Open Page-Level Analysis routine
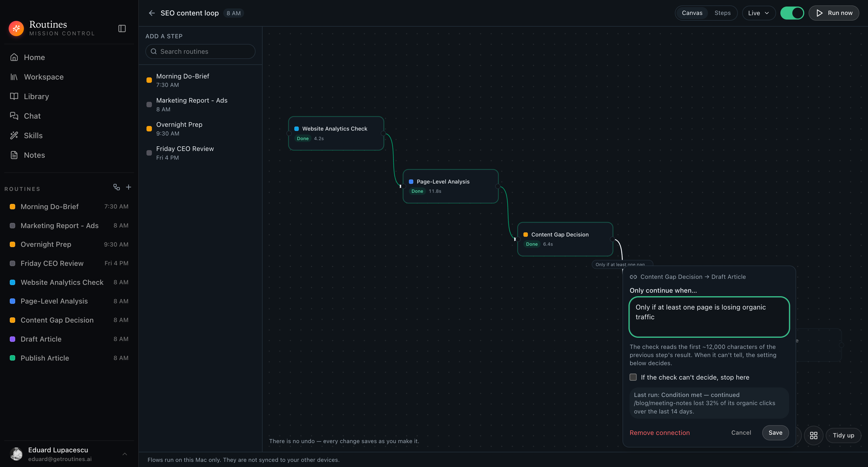The height and width of the screenshot is (467, 868). [69, 301]
